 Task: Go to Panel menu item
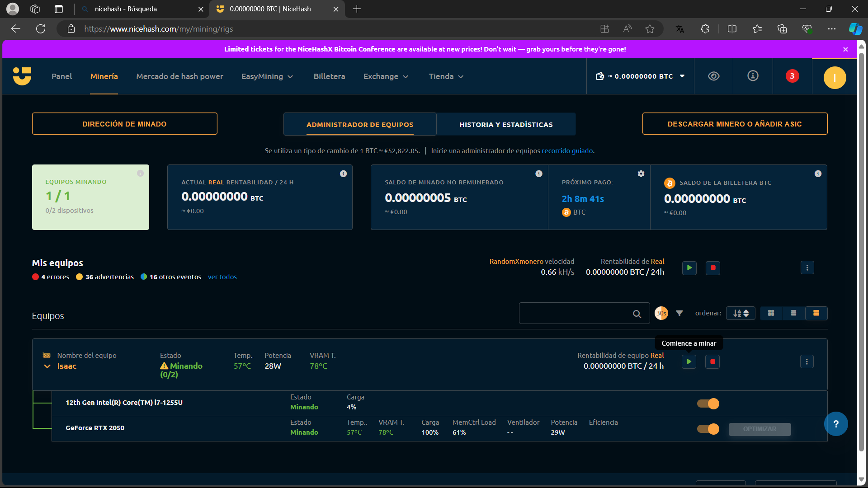[61, 76]
